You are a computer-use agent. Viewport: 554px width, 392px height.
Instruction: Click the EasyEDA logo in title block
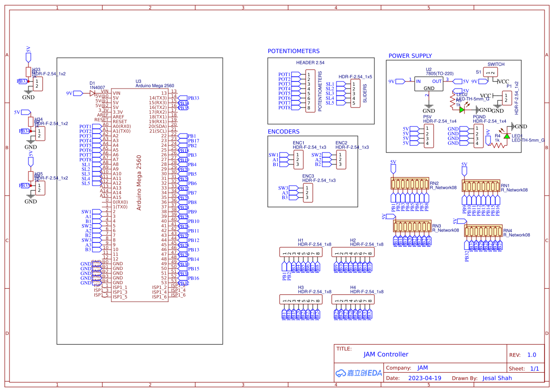359,373
